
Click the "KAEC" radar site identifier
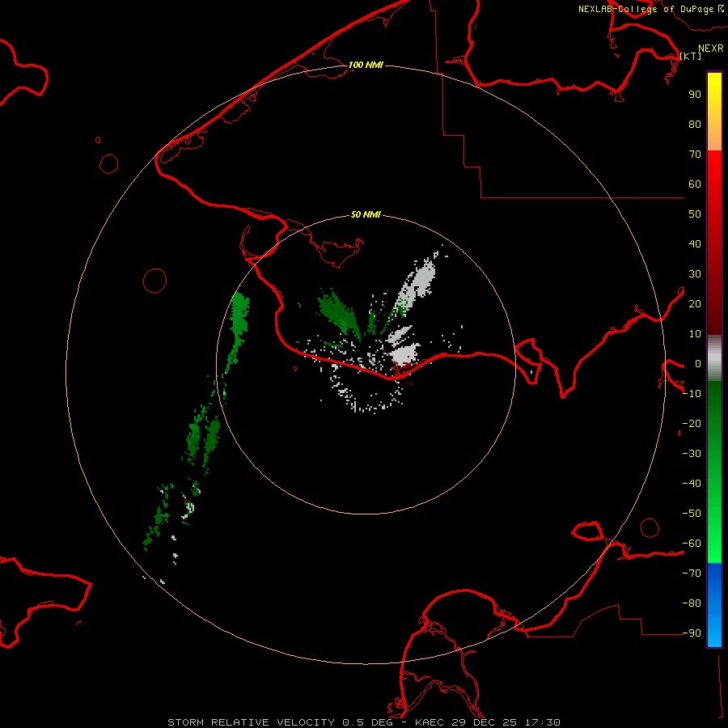point(430,722)
